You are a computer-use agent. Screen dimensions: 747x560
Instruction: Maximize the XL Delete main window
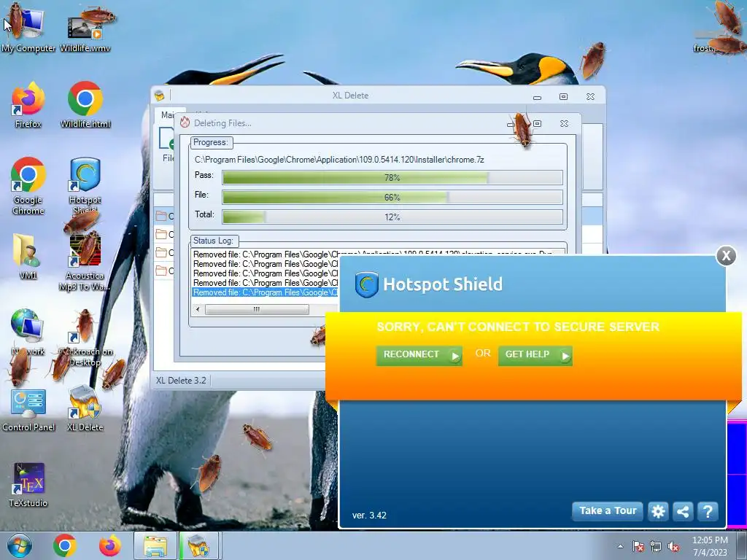click(564, 97)
